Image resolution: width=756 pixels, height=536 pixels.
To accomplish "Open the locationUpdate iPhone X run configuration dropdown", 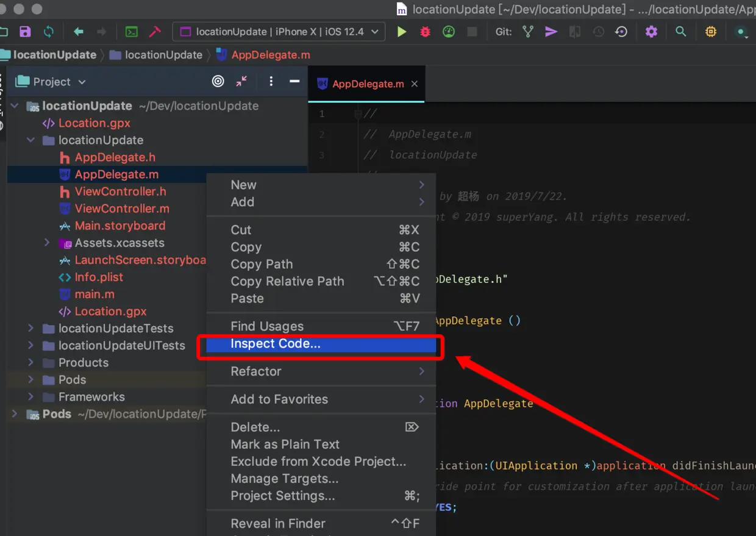I will coord(279,32).
